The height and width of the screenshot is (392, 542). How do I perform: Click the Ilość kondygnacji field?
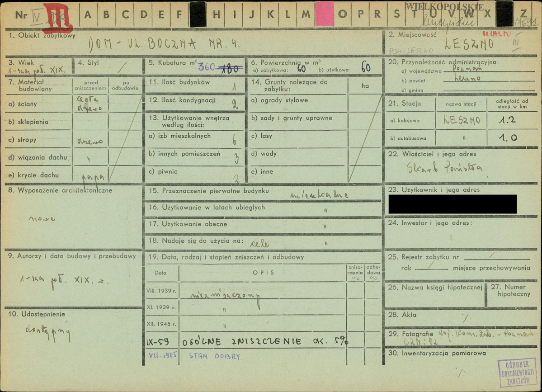pyautogui.click(x=235, y=104)
